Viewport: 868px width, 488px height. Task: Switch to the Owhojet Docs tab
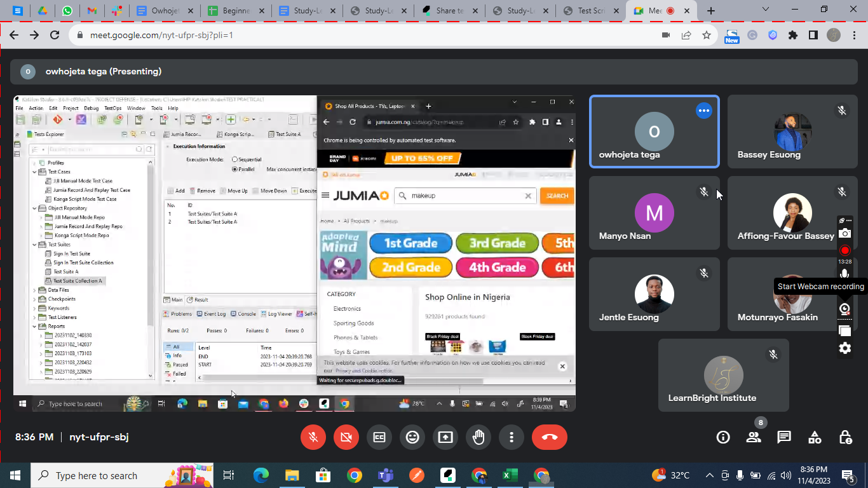[165, 11]
